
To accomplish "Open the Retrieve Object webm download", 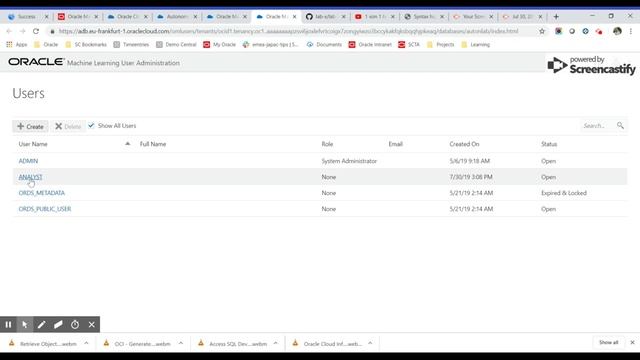I will pos(43,344).
